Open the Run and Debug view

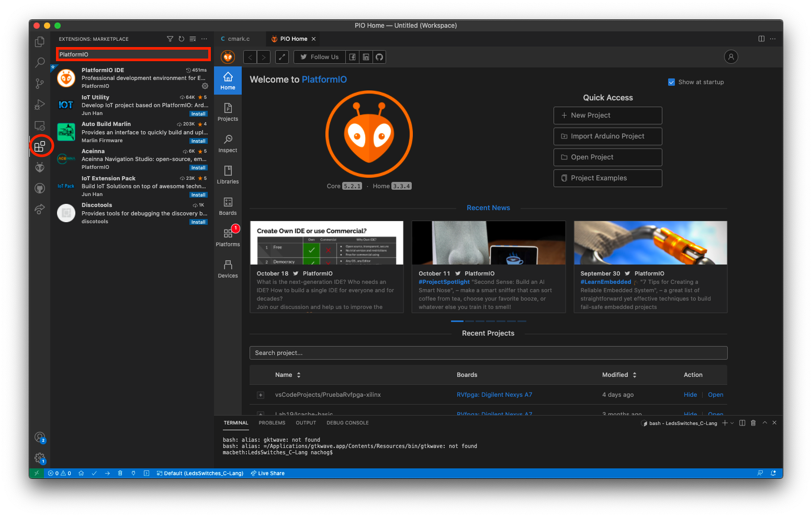[x=40, y=105]
